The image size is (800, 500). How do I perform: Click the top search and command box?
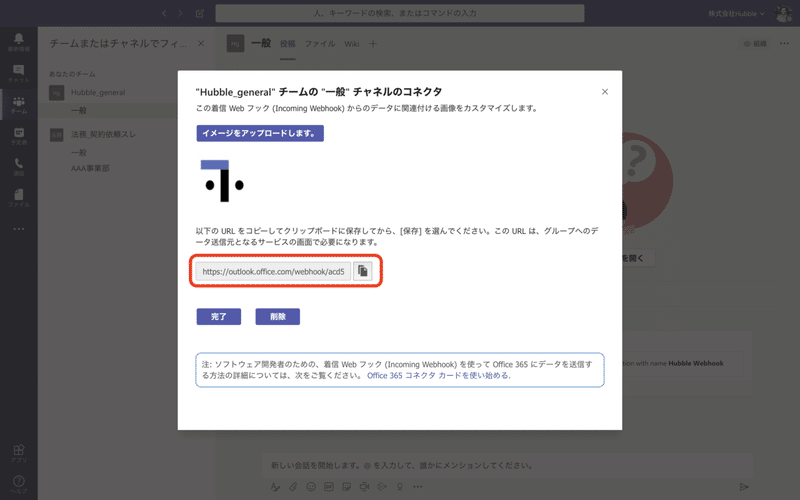point(400,13)
